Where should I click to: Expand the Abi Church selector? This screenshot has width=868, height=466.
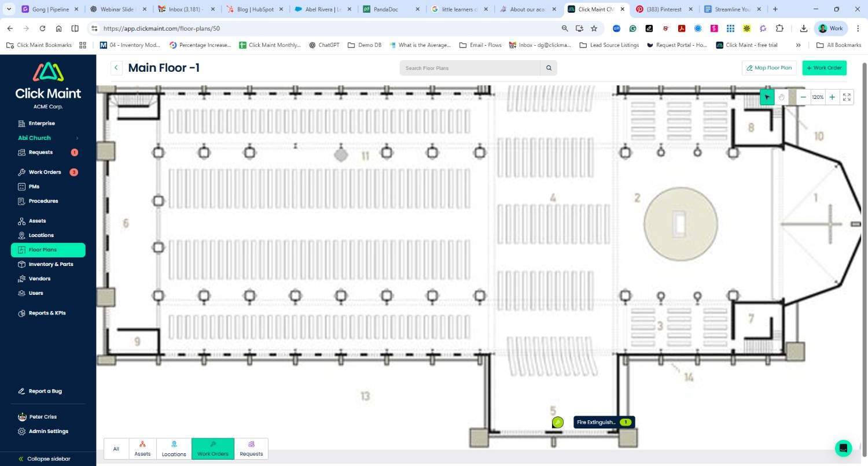click(48, 138)
